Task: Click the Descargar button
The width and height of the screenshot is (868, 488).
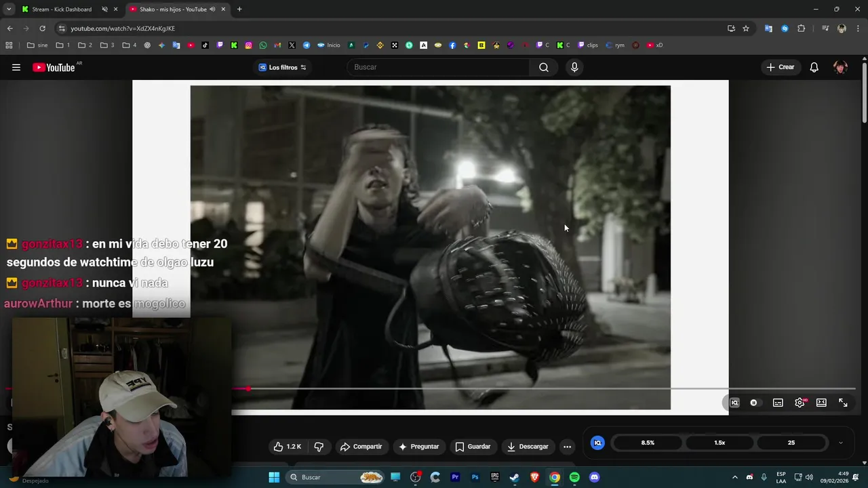Action: pos(528,447)
